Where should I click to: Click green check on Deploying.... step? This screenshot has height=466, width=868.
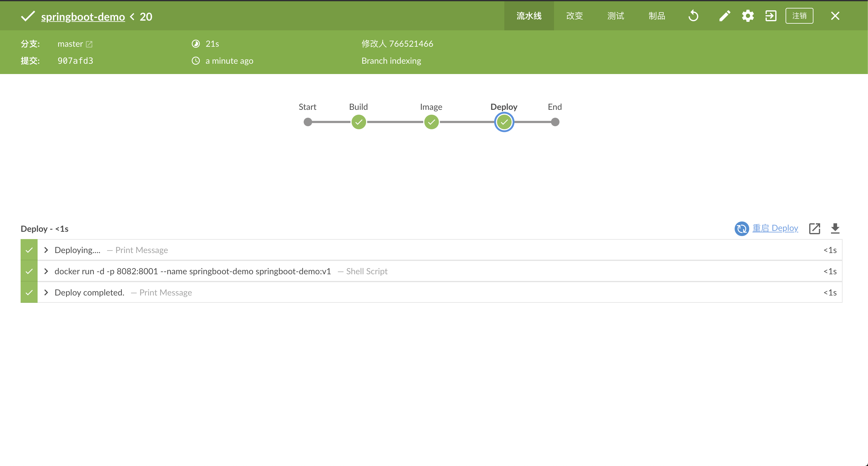(29, 250)
